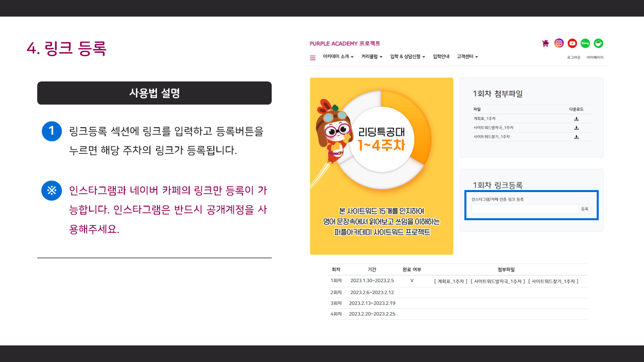Download the 사이트워드발자국_1주차 file
The width and height of the screenshot is (644, 362).
tap(576, 128)
